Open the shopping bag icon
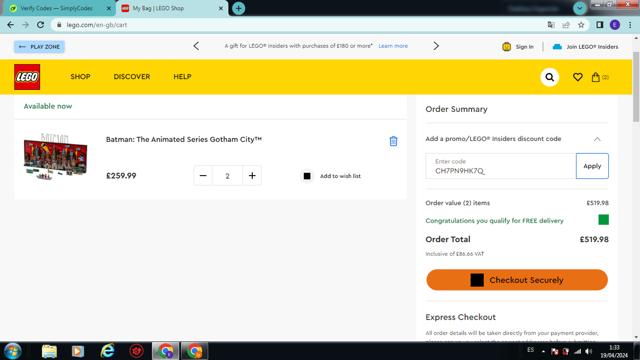This screenshot has width=640, height=360. click(596, 77)
